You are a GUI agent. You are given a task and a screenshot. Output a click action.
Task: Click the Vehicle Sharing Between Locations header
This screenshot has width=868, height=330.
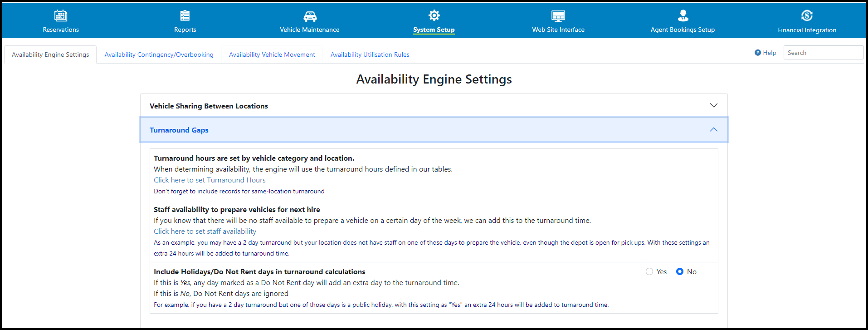tap(434, 105)
